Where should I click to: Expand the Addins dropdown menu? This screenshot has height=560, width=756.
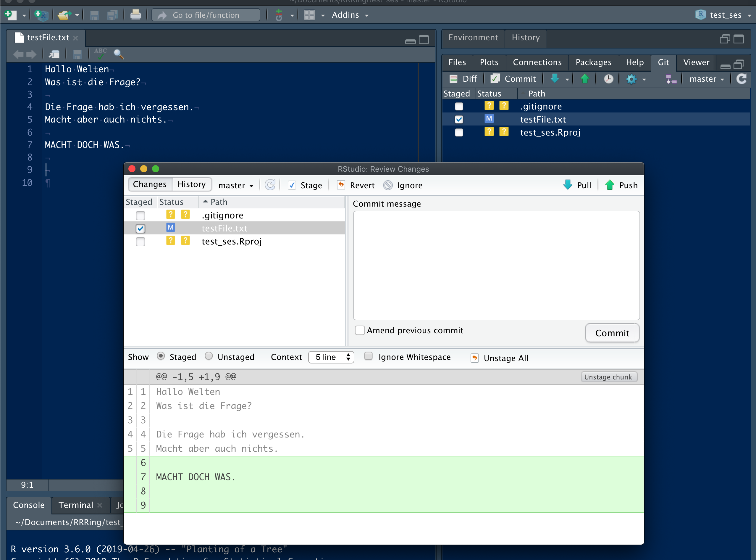point(350,15)
